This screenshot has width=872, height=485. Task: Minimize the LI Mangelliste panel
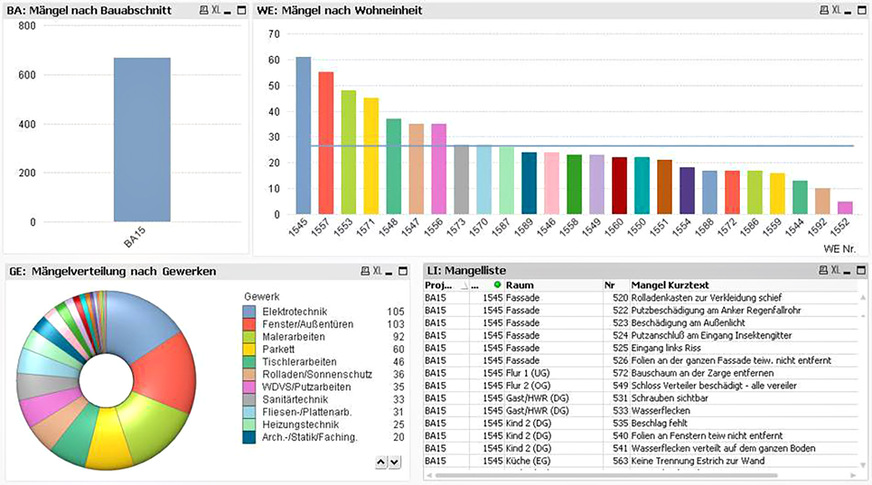848,271
